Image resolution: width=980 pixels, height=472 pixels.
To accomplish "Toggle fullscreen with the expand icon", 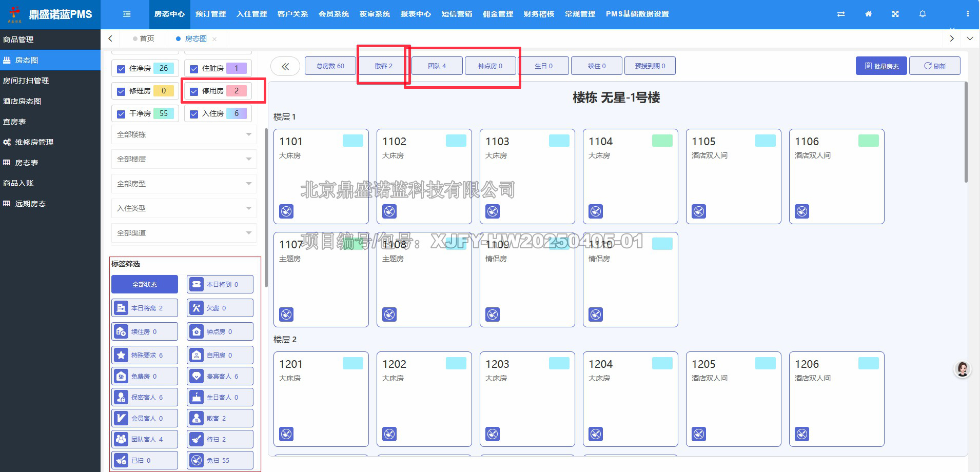I will pos(895,14).
